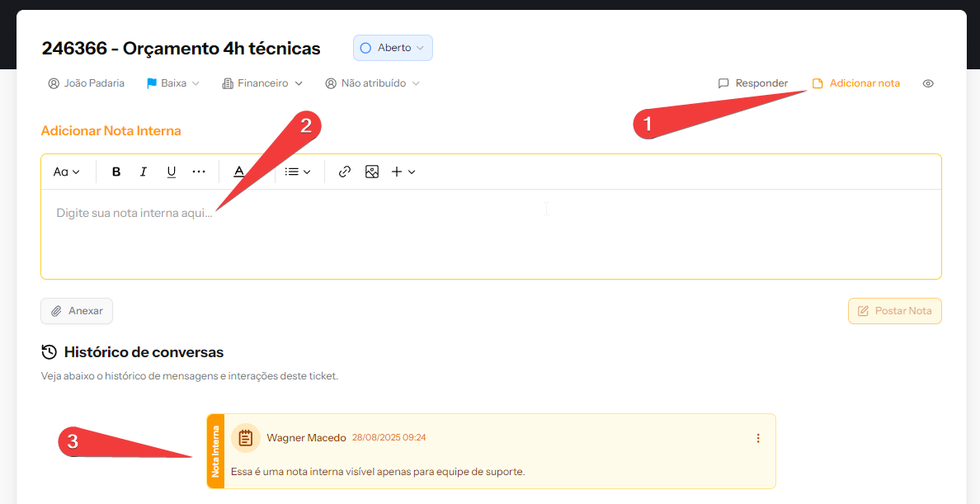Insert an image into the note
The height and width of the screenshot is (504, 980).
[372, 172]
